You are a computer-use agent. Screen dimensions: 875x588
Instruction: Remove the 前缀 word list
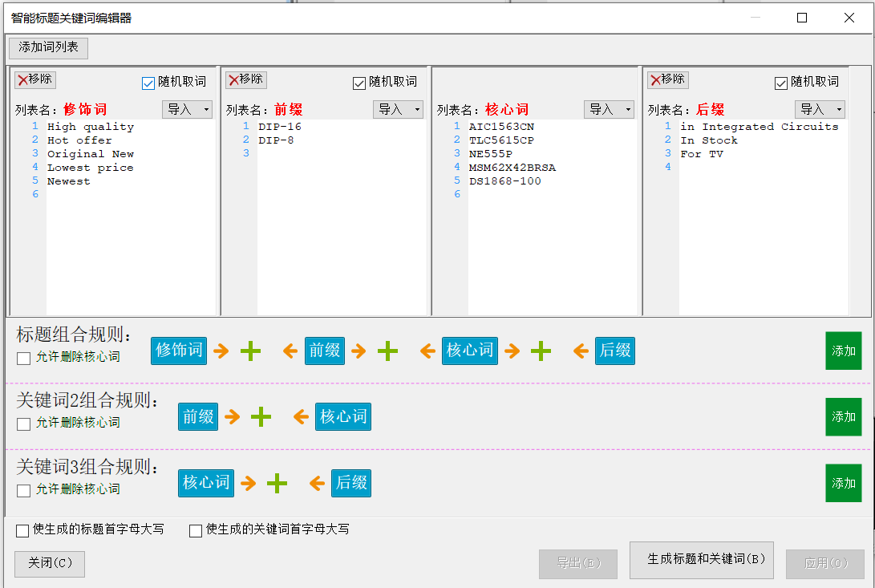(x=246, y=80)
